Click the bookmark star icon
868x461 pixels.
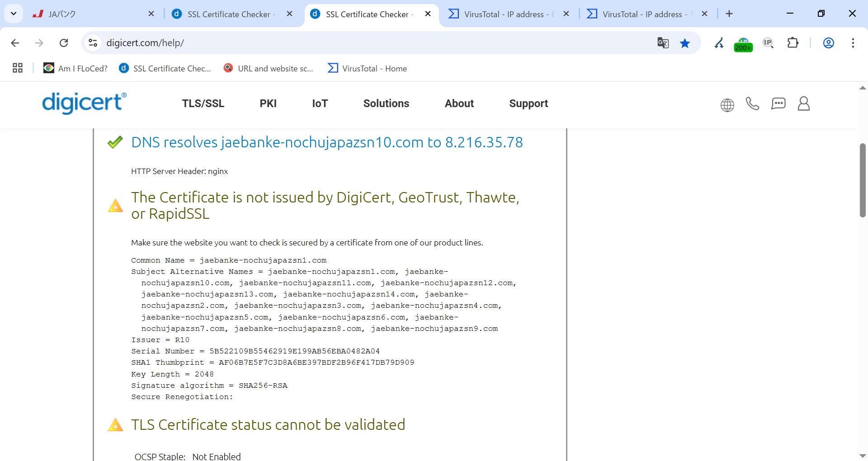pyautogui.click(x=685, y=43)
